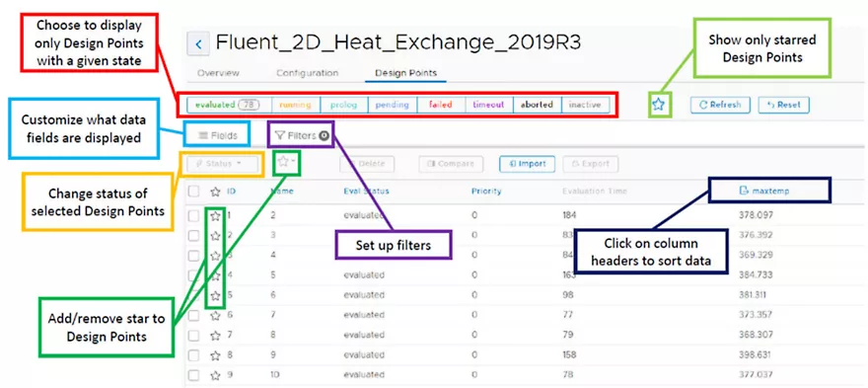Open the star dropdown in the toolbar
The width and height of the screenshot is (868, 388).
[286, 161]
